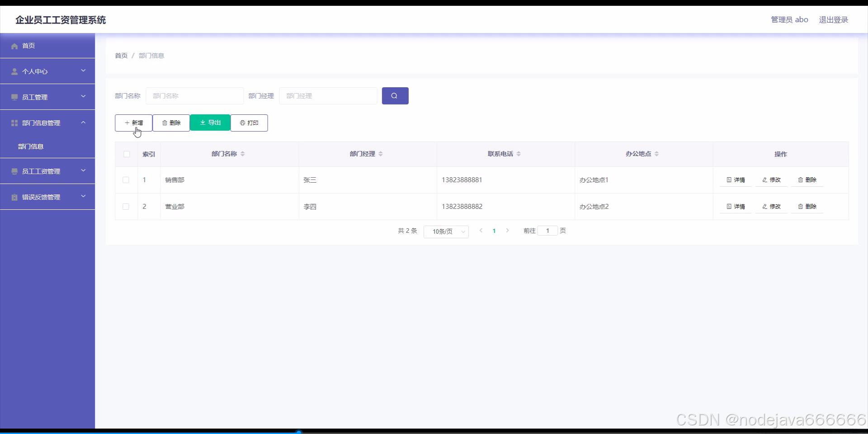Viewport: 868px width, 434px height.
Task: Open 首页 in the sidebar
Action: [x=47, y=46]
